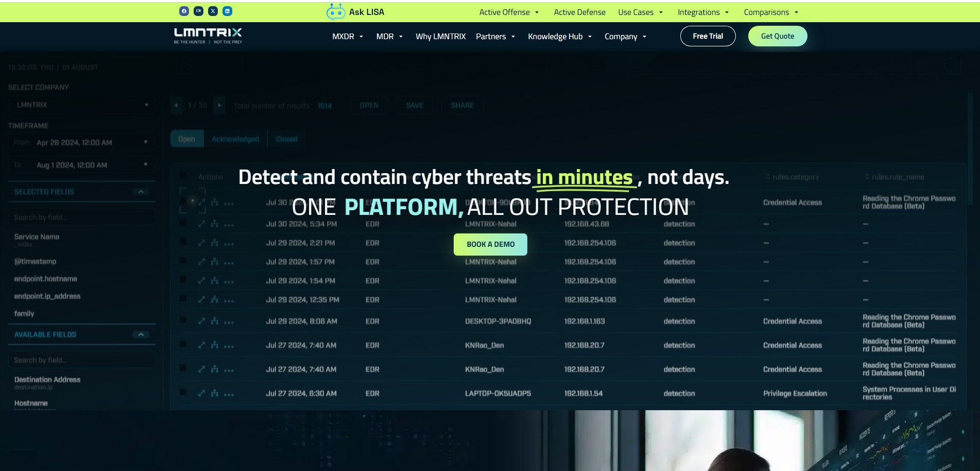The height and width of the screenshot is (471, 980).
Task: Tick the checkbox for Jul 29 1:57 PM row
Action: (183, 261)
